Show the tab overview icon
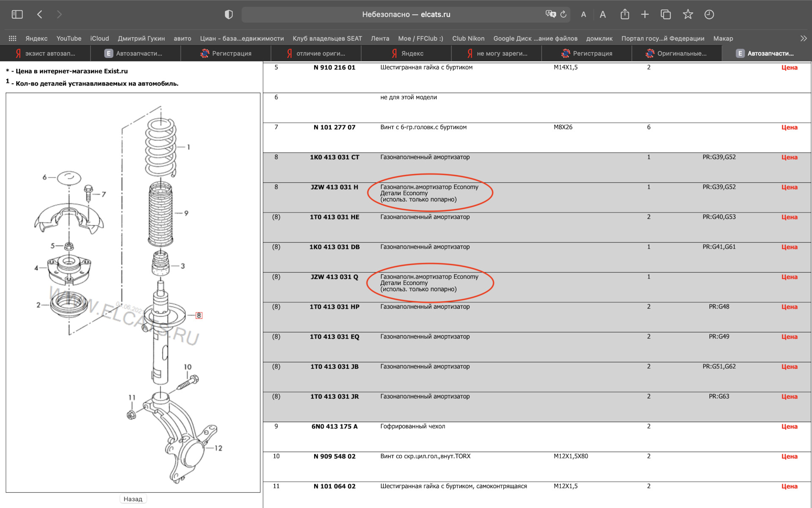 point(666,14)
